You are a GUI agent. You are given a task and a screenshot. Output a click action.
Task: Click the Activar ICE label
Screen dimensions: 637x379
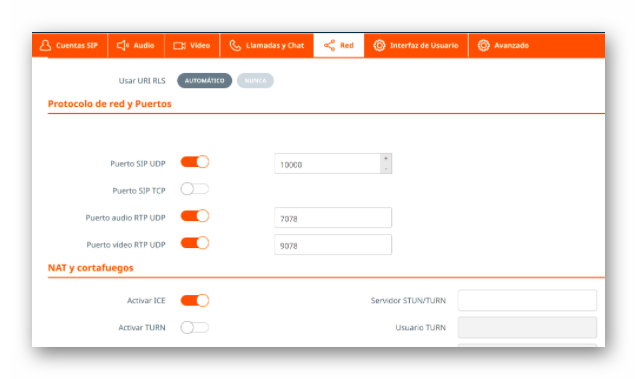click(x=146, y=301)
